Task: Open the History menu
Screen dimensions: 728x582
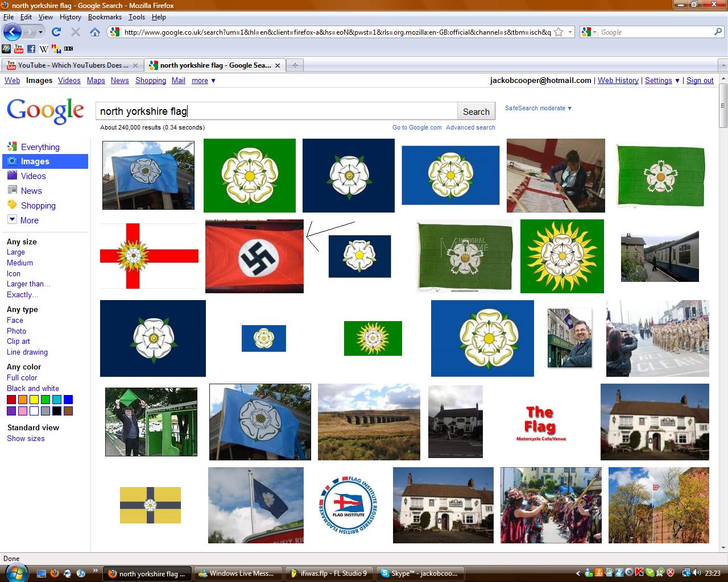Action: pyautogui.click(x=71, y=17)
